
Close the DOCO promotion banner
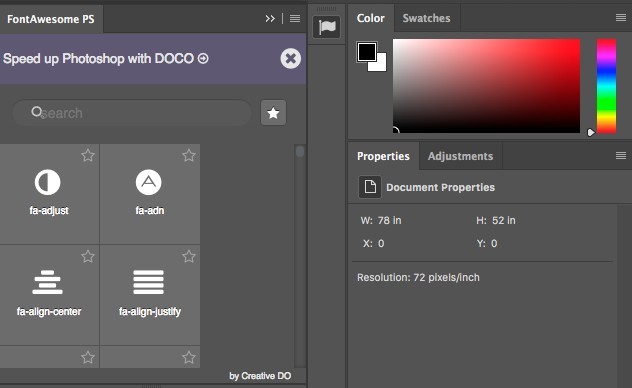click(x=291, y=59)
